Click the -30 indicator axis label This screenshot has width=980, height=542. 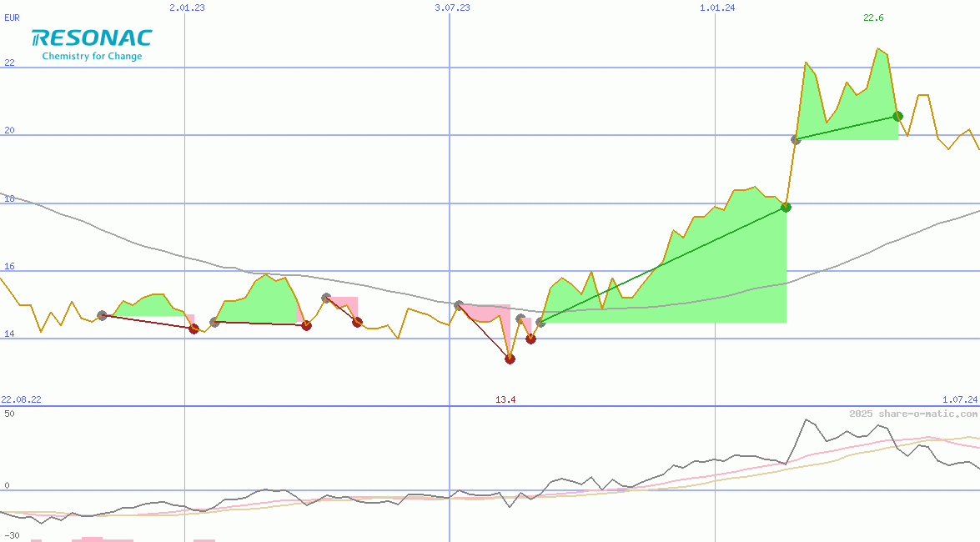12,536
